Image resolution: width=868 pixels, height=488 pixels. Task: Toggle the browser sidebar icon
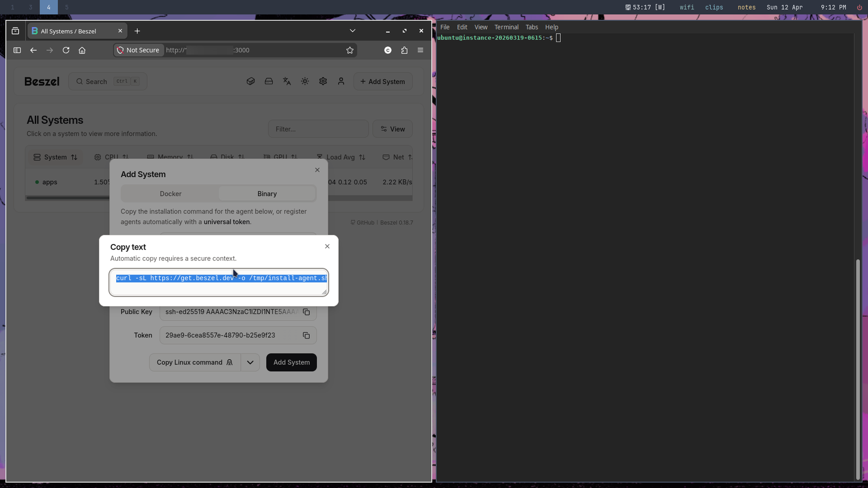(17, 50)
